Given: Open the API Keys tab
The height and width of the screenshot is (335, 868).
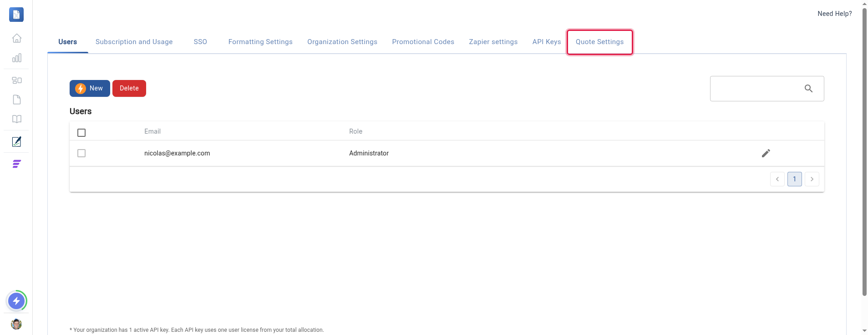Looking at the screenshot, I should pos(547,42).
